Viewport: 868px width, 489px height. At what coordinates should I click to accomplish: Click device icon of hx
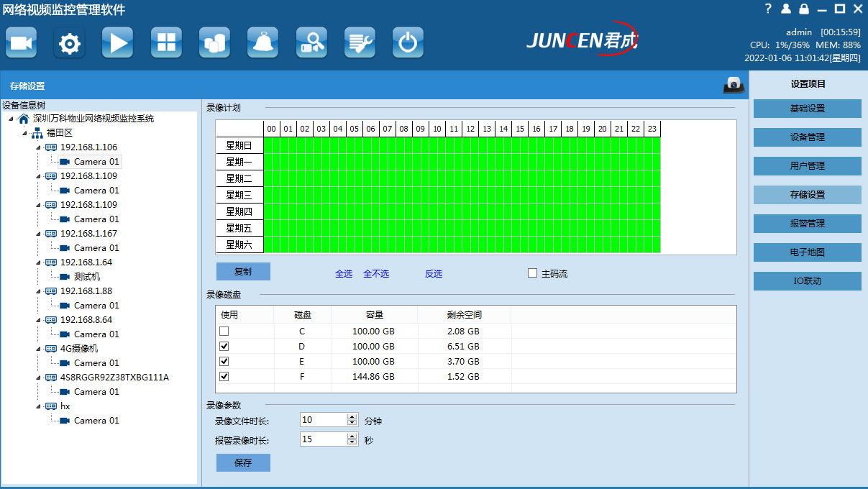(x=51, y=406)
